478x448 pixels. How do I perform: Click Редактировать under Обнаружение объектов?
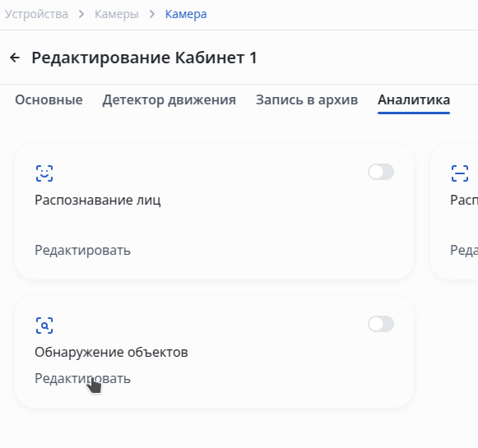click(82, 379)
